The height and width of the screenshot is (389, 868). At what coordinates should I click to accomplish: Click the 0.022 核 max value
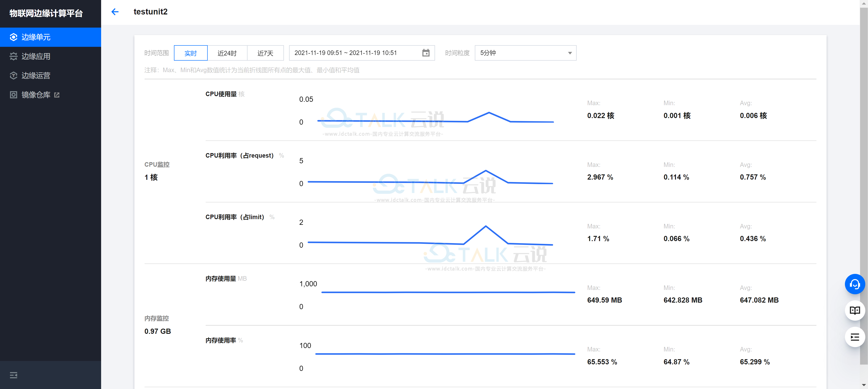point(601,116)
